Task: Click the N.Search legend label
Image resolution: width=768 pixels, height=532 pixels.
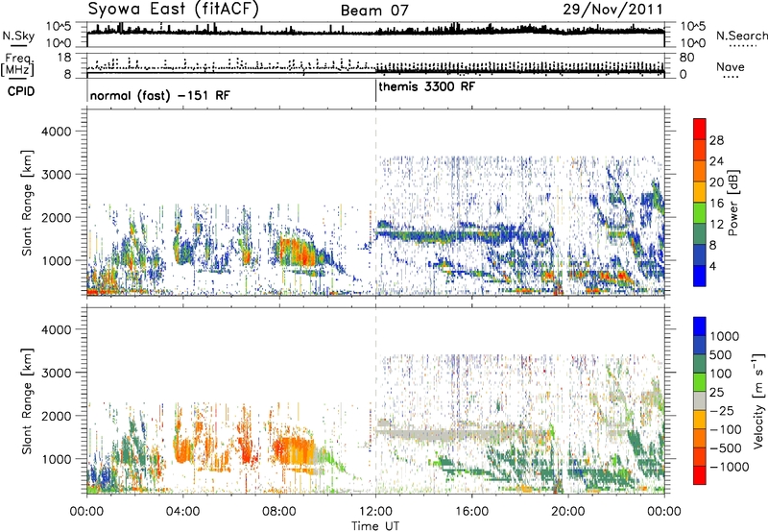Action: (736, 35)
